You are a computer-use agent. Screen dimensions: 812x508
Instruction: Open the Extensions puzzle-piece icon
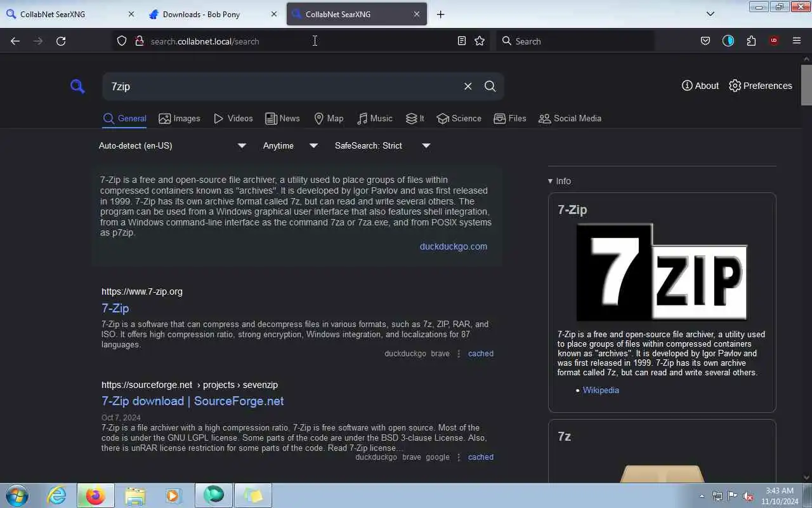pyautogui.click(x=751, y=41)
